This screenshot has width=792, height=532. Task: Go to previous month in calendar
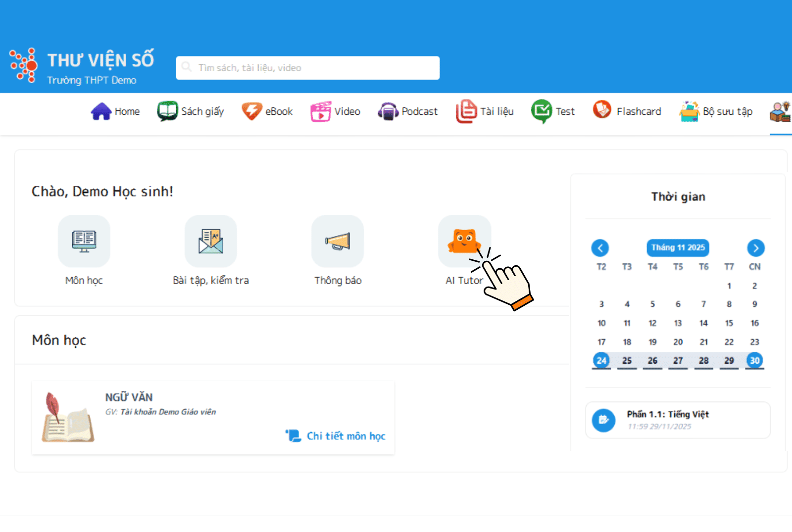[600, 248]
